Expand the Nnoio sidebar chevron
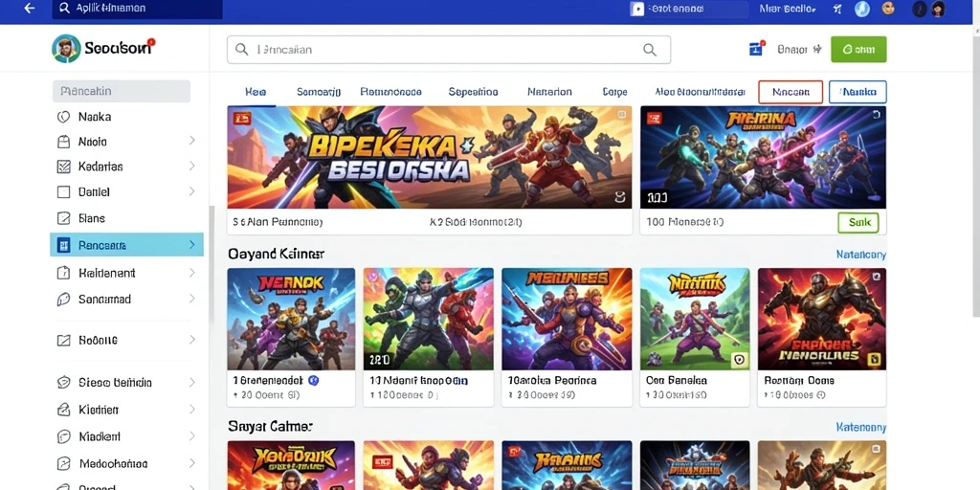This screenshot has height=490, width=980. [191, 141]
